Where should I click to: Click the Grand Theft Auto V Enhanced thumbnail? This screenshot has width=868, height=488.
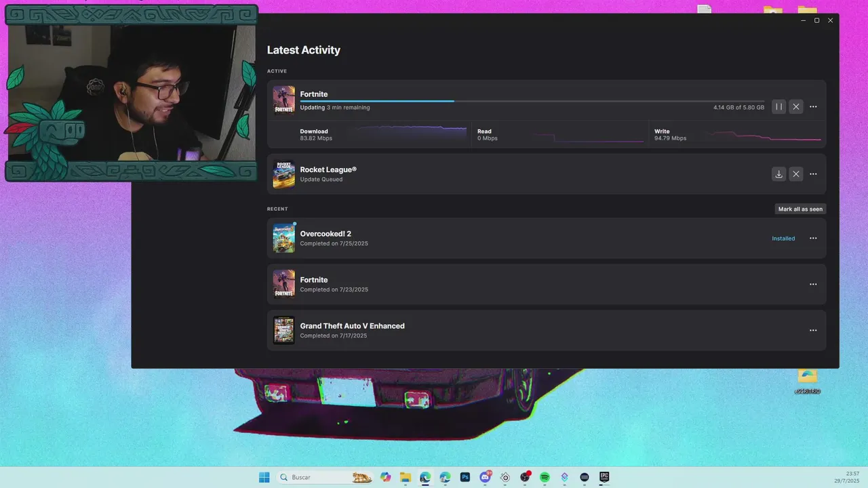click(x=283, y=331)
